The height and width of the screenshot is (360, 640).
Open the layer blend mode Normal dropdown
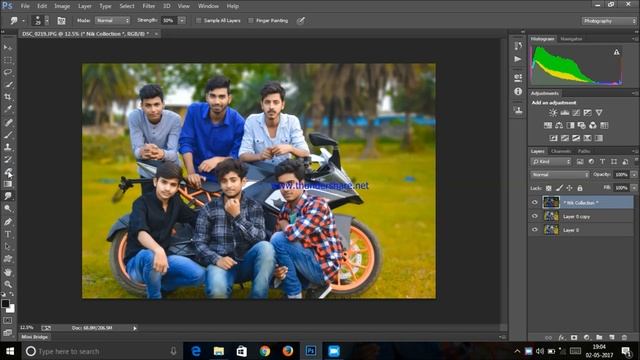(560, 175)
